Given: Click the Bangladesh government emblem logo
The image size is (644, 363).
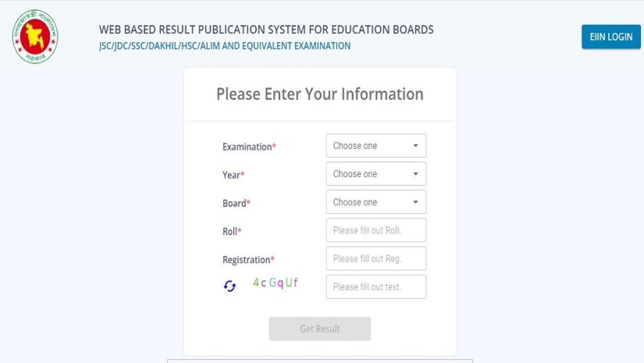Looking at the screenshot, I should [x=35, y=37].
